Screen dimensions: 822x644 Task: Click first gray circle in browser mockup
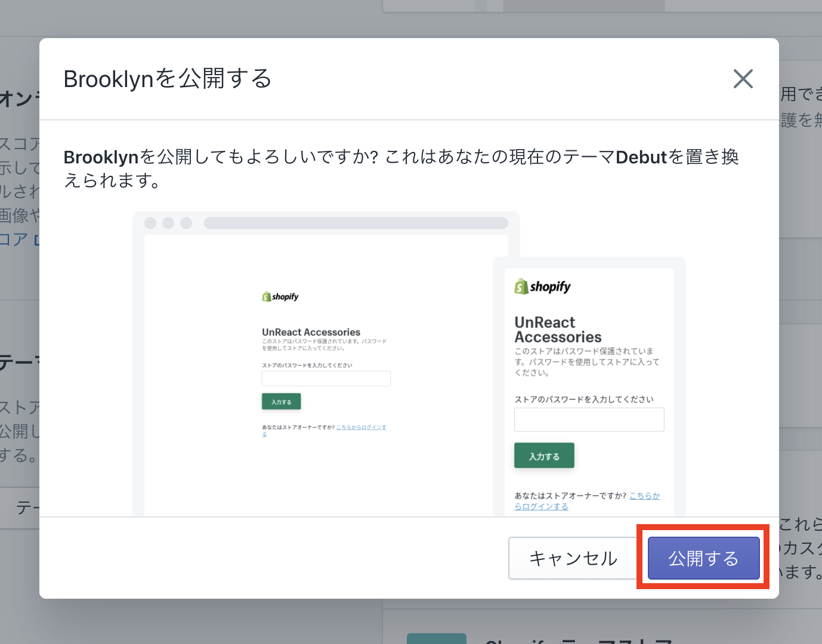pyautogui.click(x=150, y=223)
